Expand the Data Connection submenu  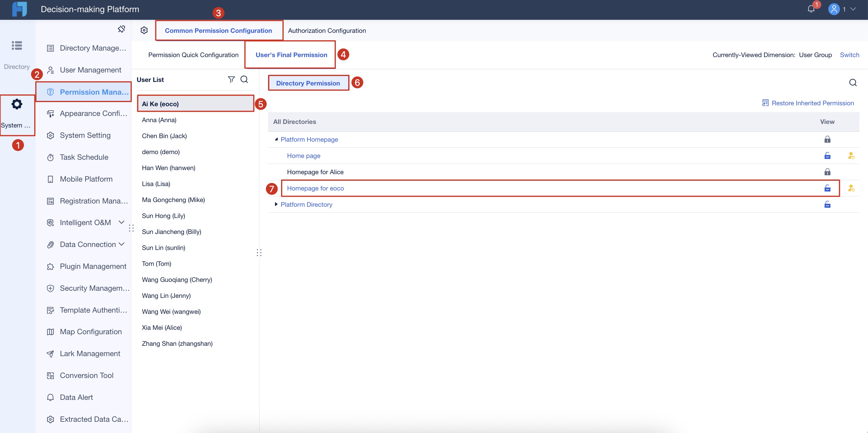coord(121,244)
